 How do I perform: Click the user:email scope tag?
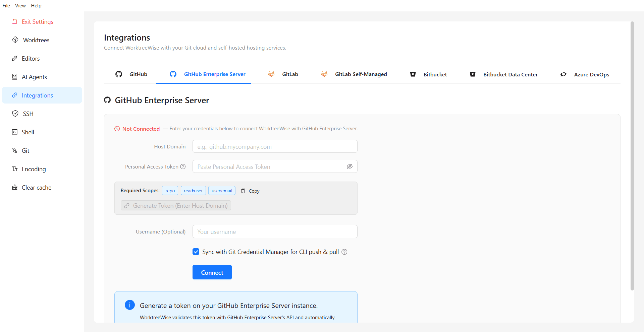pyautogui.click(x=222, y=191)
